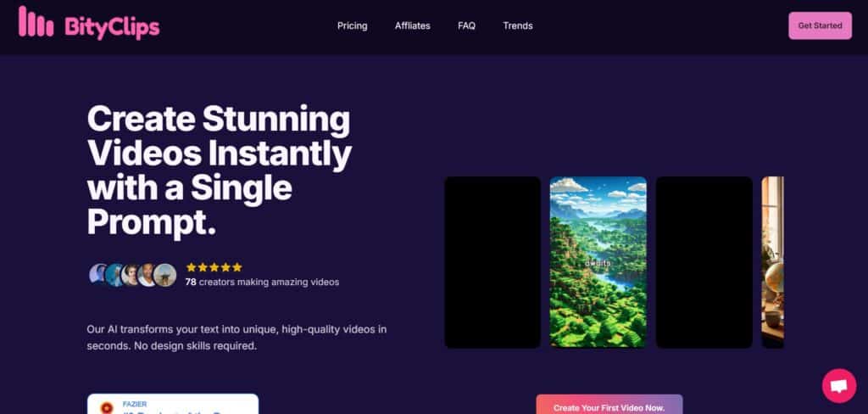Select the third black video preview
This screenshot has width=868, height=414.
pos(704,262)
